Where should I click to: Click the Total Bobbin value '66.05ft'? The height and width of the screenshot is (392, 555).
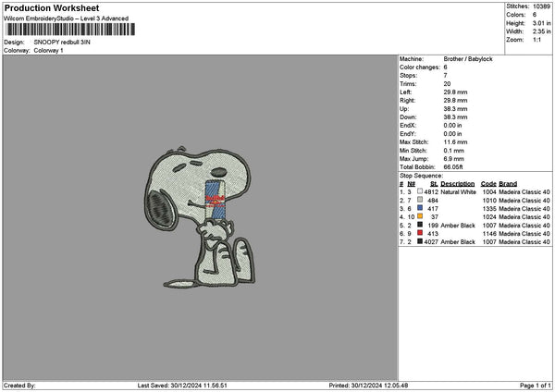coord(453,167)
